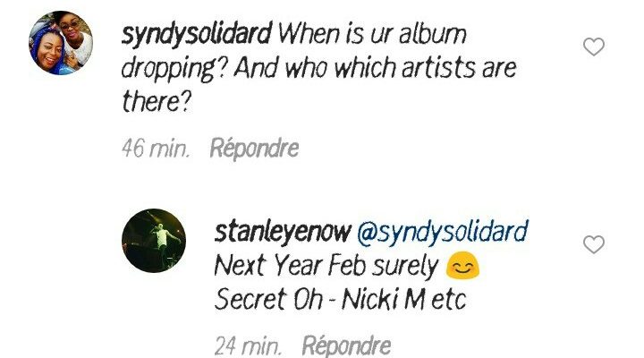Click Répondre under the 46 min. comment

[254, 148]
